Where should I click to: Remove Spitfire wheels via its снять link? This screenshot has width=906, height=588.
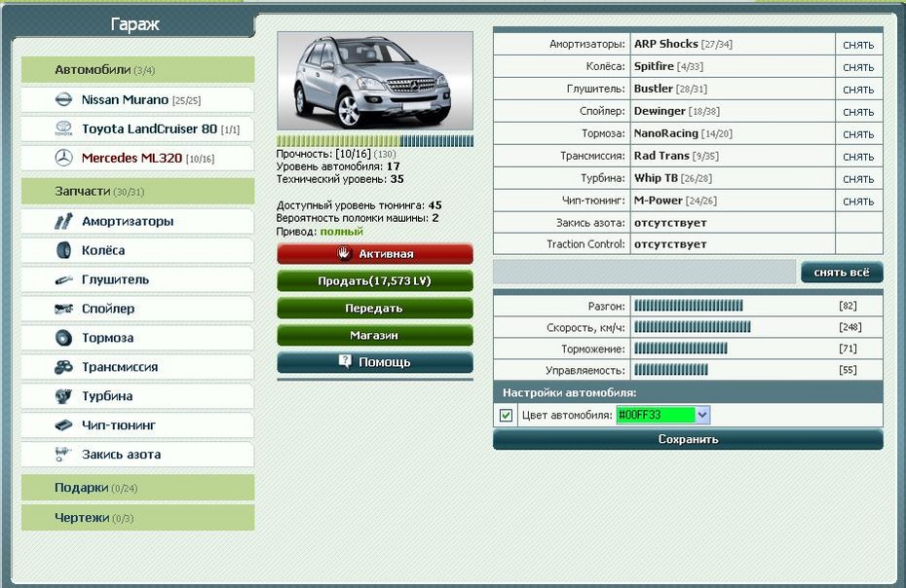coord(858,67)
